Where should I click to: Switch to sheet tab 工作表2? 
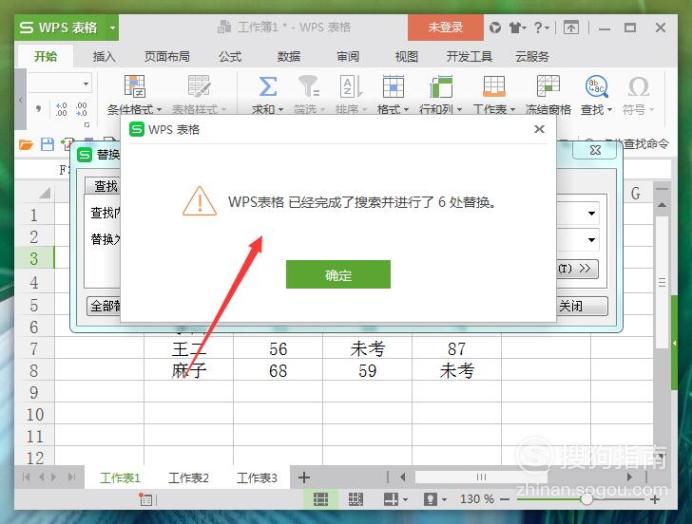[188, 478]
